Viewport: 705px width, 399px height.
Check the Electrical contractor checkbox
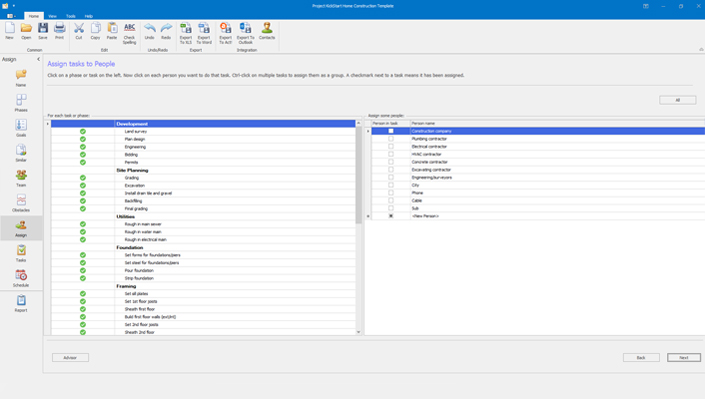tap(391, 146)
